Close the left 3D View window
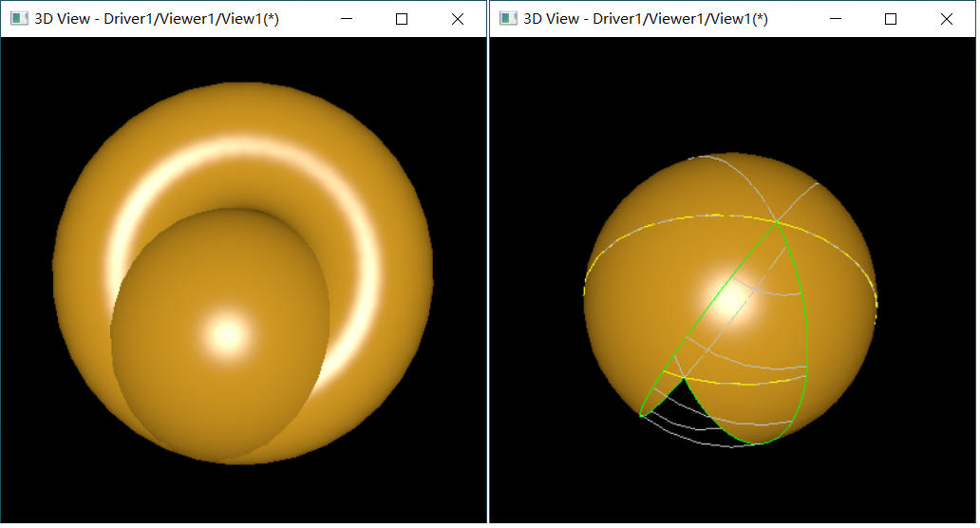The width and height of the screenshot is (980, 528). 457,19
